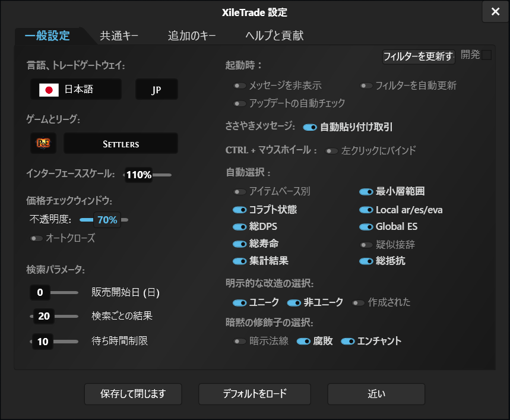Disable the エンチャント toggle
Viewport: 510px width, 420px height.
tap(348, 341)
